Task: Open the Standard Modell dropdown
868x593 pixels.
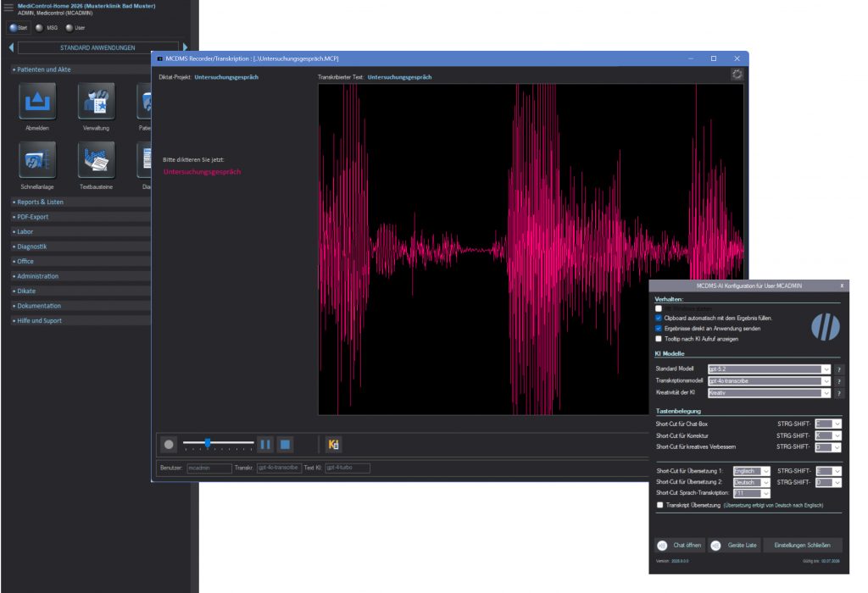Action: [x=826, y=369]
